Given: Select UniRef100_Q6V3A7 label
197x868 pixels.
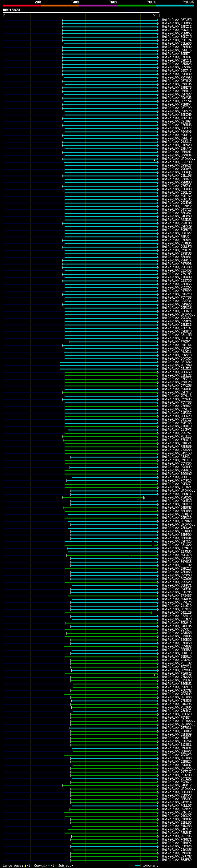Looking at the screenshot, I should tap(177, 67).
